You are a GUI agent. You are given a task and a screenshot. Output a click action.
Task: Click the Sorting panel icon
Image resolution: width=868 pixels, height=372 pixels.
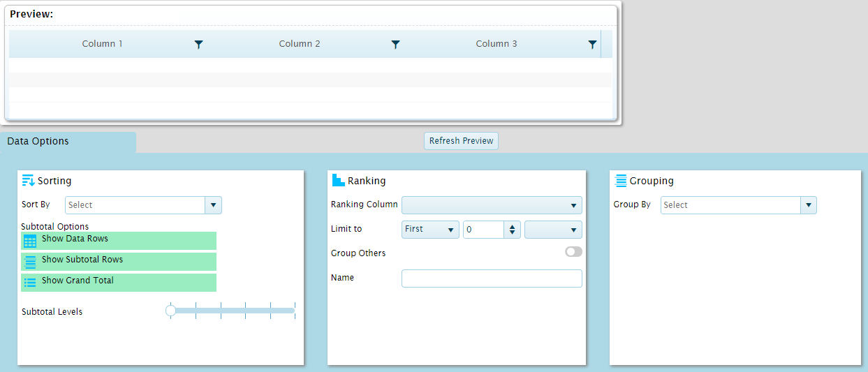pos(28,181)
